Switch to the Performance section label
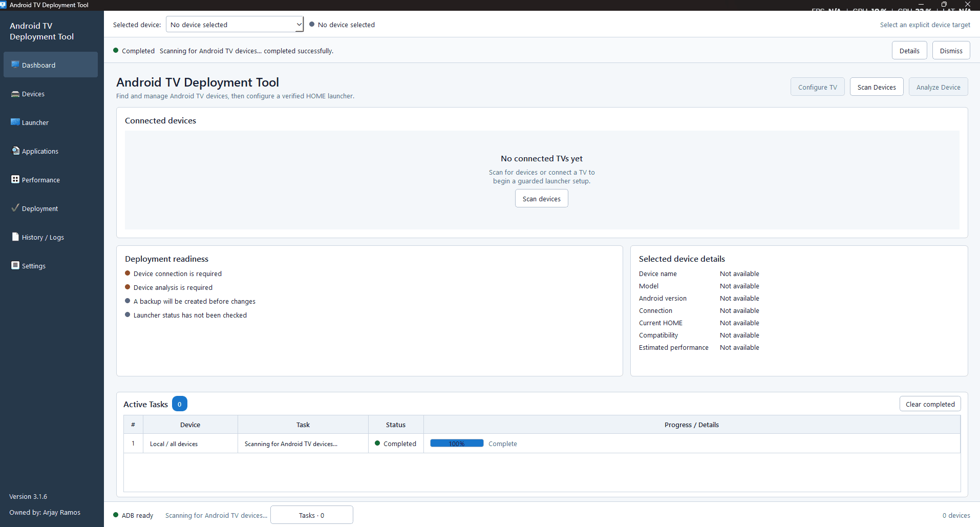980x527 pixels. [x=41, y=180]
